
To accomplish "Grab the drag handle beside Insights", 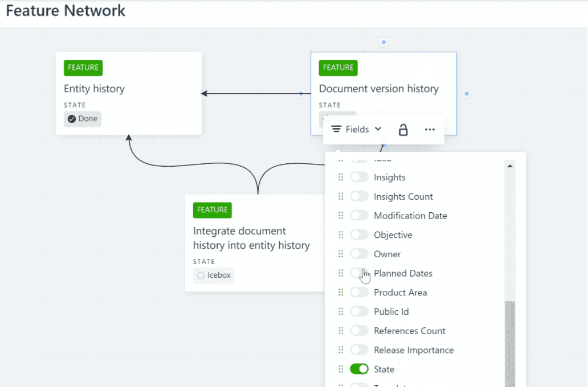I will tap(341, 178).
